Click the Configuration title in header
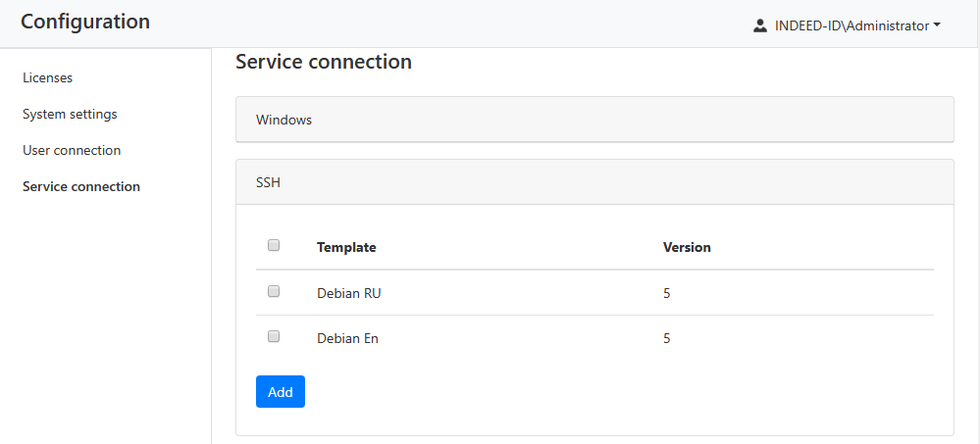Screen dimensions: 980x444 pyautogui.click(x=85, y=22)
